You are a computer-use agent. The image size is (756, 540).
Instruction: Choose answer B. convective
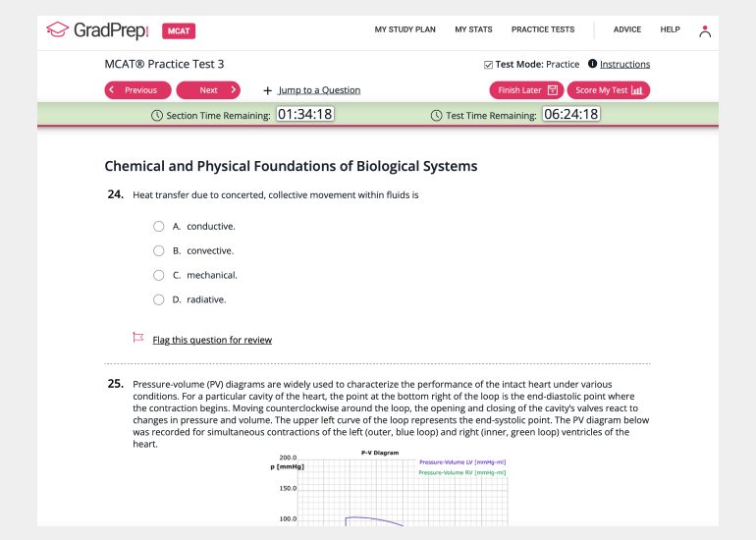point(158,250)
